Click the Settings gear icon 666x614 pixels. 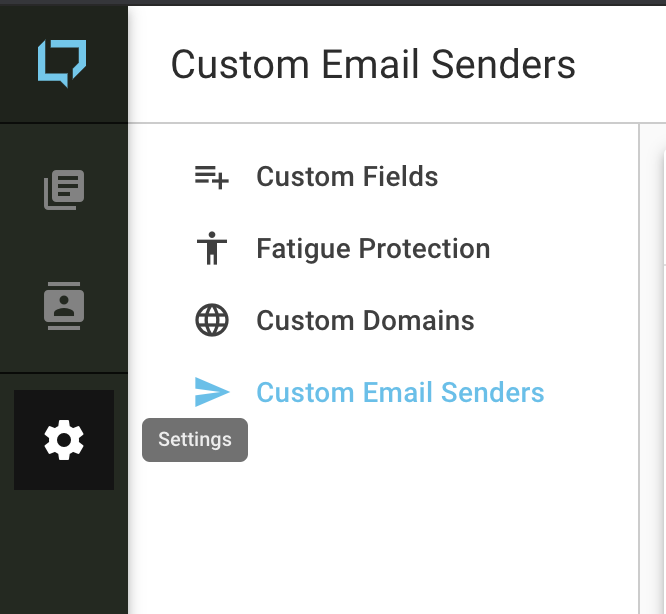[64, 440]
